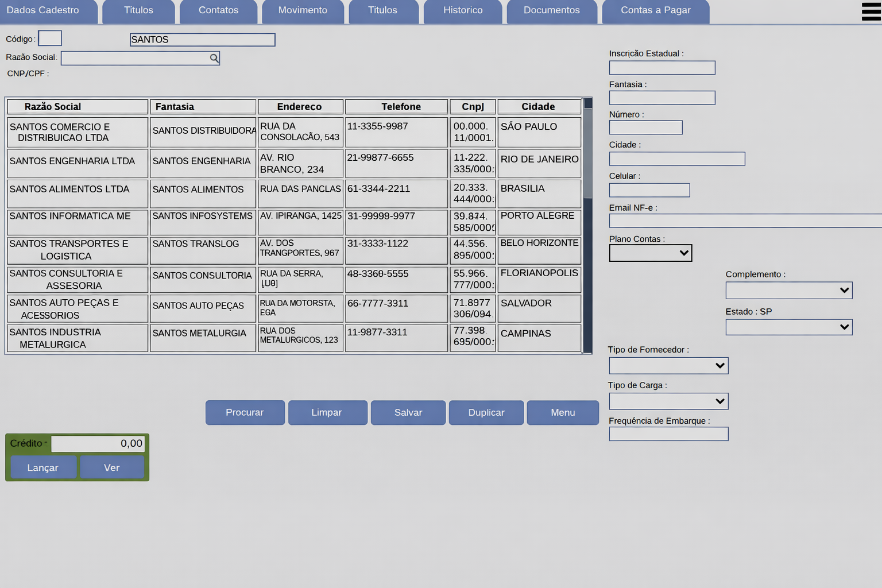This screenshot has height=588, width=882.
Task: Open the Plano Contas dropdown
Action: coord(651,253)
